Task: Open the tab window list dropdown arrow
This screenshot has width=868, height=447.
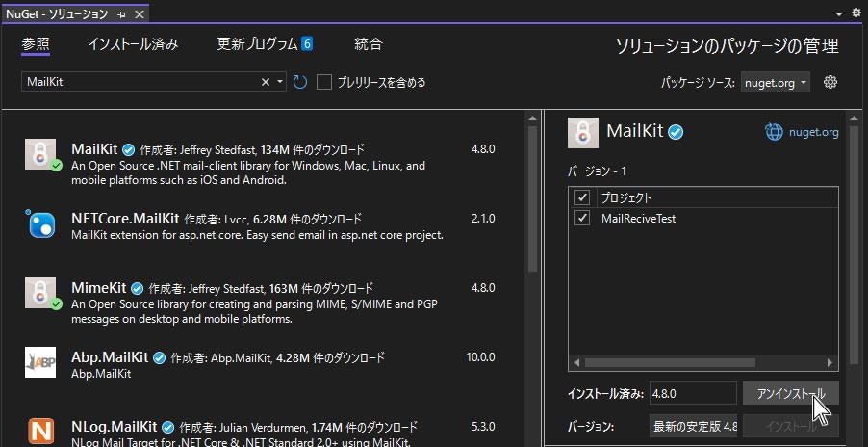Action: pyautogui.click(x=840, y=14)
